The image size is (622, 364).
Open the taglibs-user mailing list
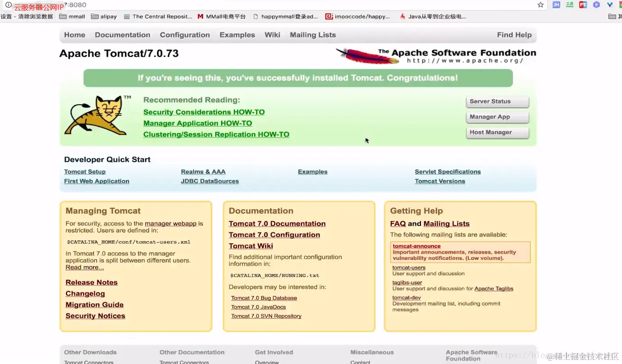[407, 283]
